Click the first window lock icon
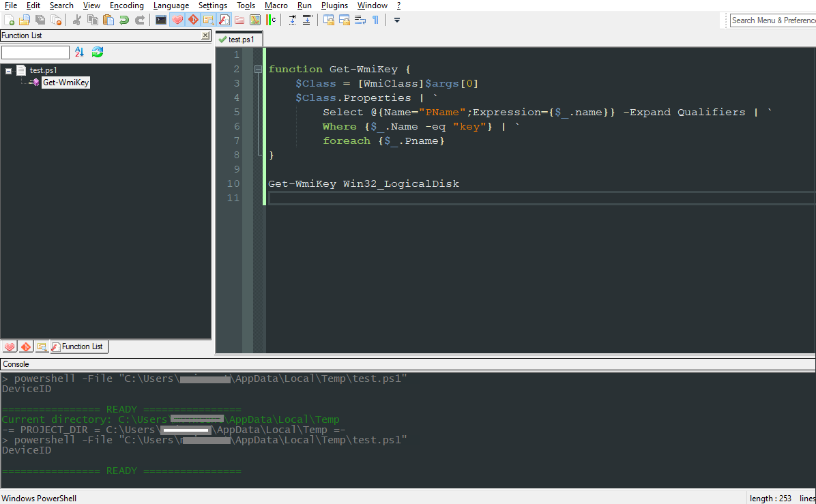This screenshot has height=504, width=816. pyautogui.click(x=328, y=20)
